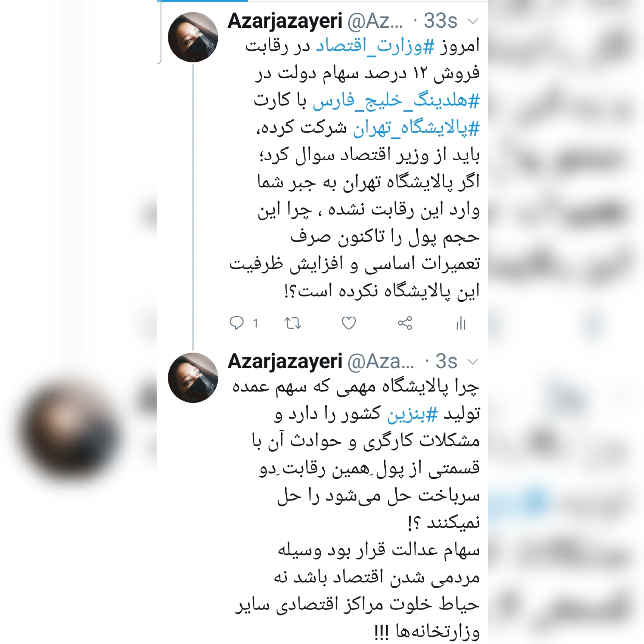This screenshot has width=644, height=644.
Task: Click the 3s timestamp on the second tweet
Action: click(x=446, y=362)
